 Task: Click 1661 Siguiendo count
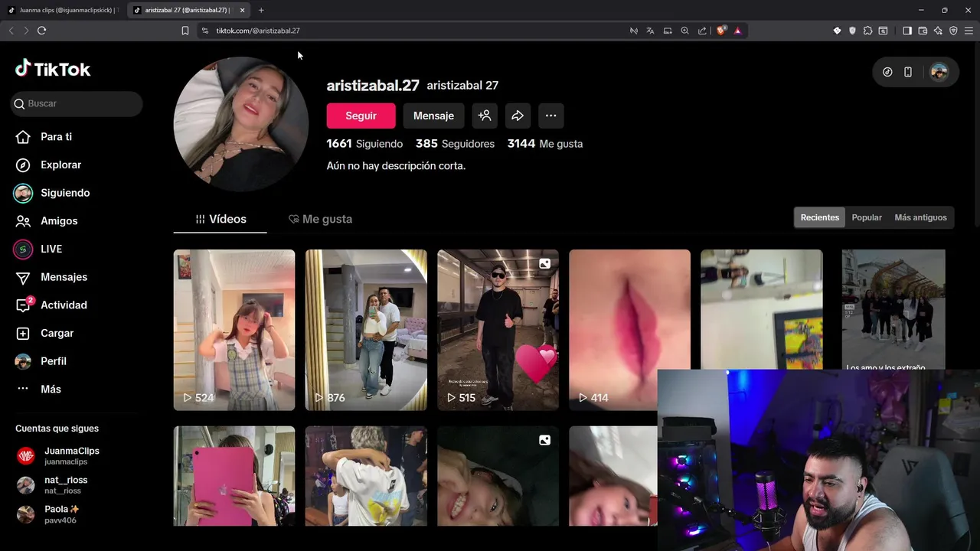click(x=364, y=144)
